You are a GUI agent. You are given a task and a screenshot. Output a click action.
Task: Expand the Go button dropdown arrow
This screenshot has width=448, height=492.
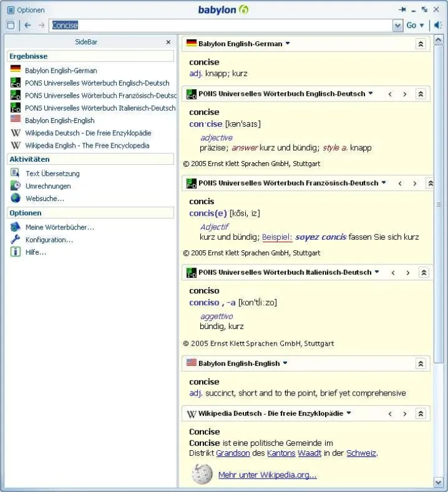[422, 25]
